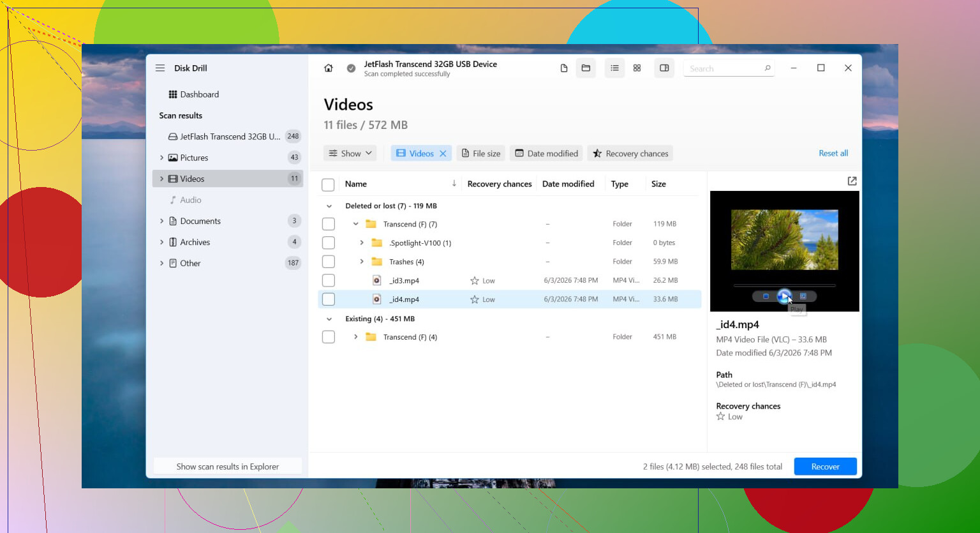Toggle the select-all checkbox in header
This screenshot has height=533, width=980.
pos(329,185)
